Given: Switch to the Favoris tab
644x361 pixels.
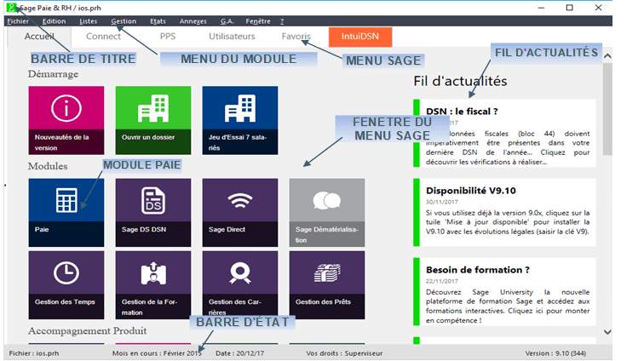Looking at the screenshot, I should [x=296, y=37].
